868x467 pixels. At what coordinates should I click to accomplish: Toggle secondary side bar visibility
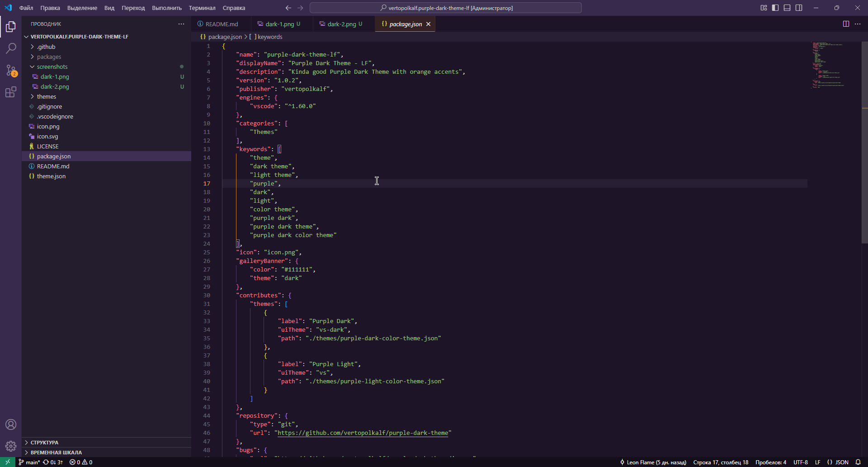coord(799,8)
